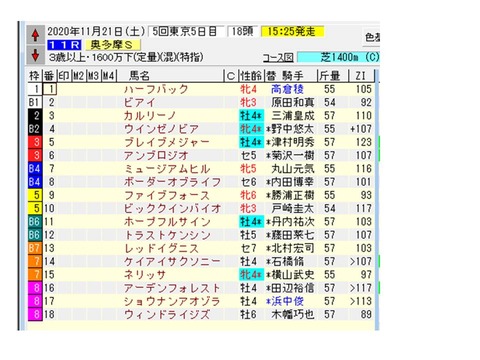Viewport: 480px width, 360px height.
Task: Click jockey 丸山元気
Action: [293, 169]
